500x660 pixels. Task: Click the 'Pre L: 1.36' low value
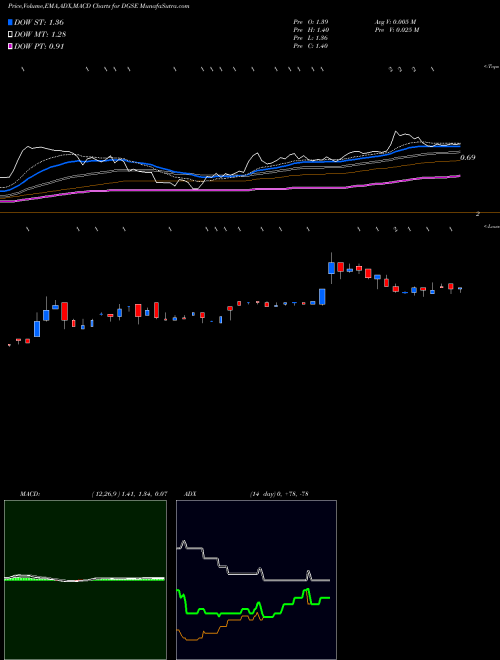311,38
